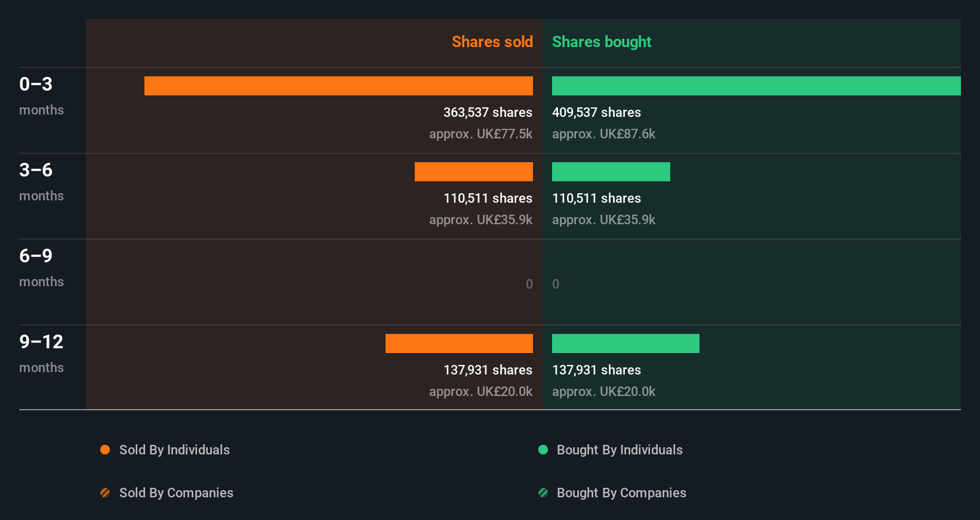Click approx. UK£35.9k under shares bought
Viewport: 980px width, 520px height.
tap(603, 220)
